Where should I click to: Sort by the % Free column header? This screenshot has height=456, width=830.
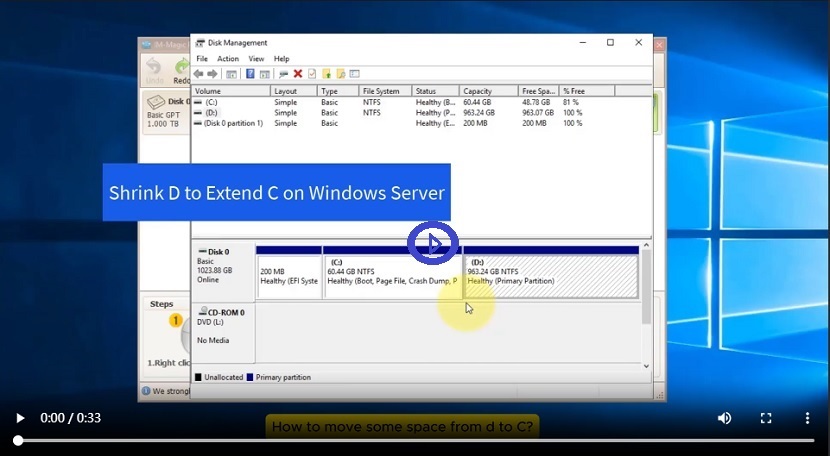587,91
